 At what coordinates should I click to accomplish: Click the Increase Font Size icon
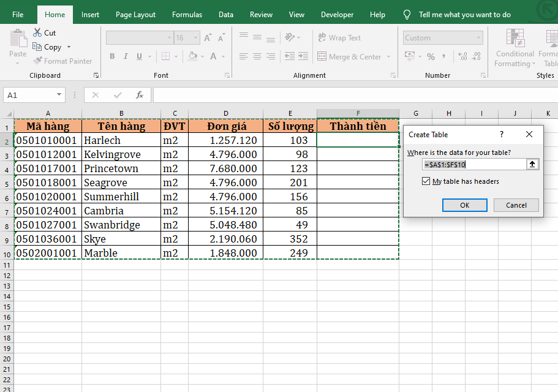tap(208, 38)
